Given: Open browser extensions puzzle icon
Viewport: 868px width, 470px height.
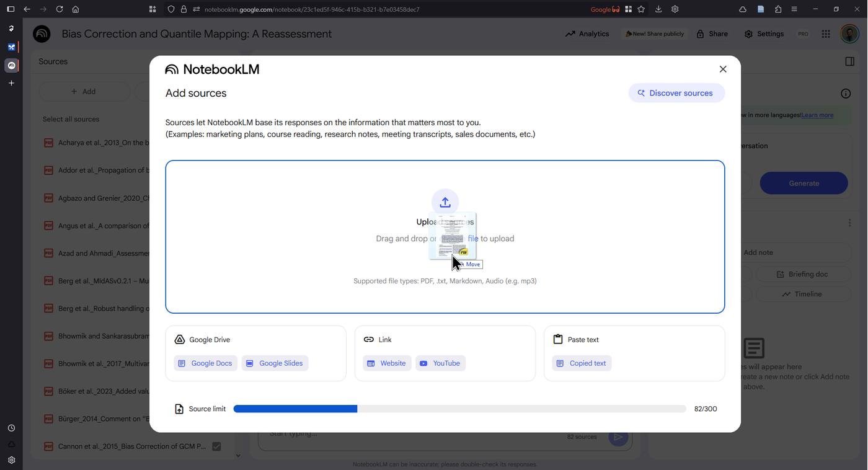Looking at the screenshot, I should coord(778,9).
